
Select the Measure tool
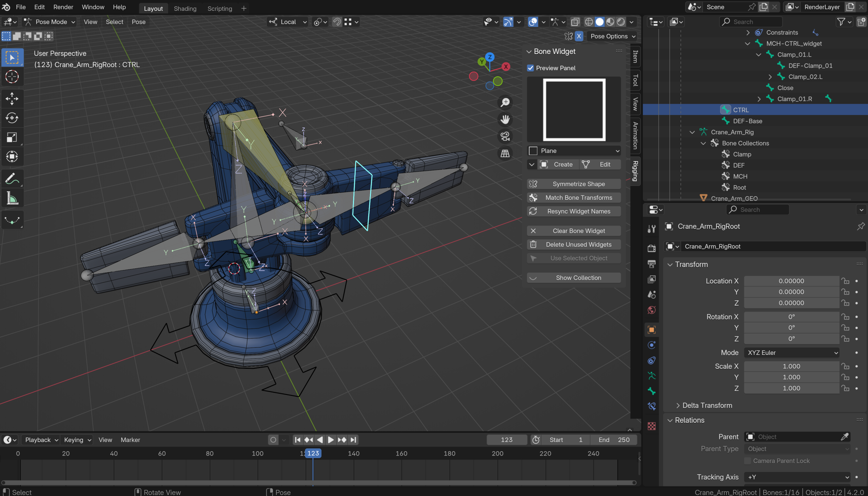coord(12,198)
